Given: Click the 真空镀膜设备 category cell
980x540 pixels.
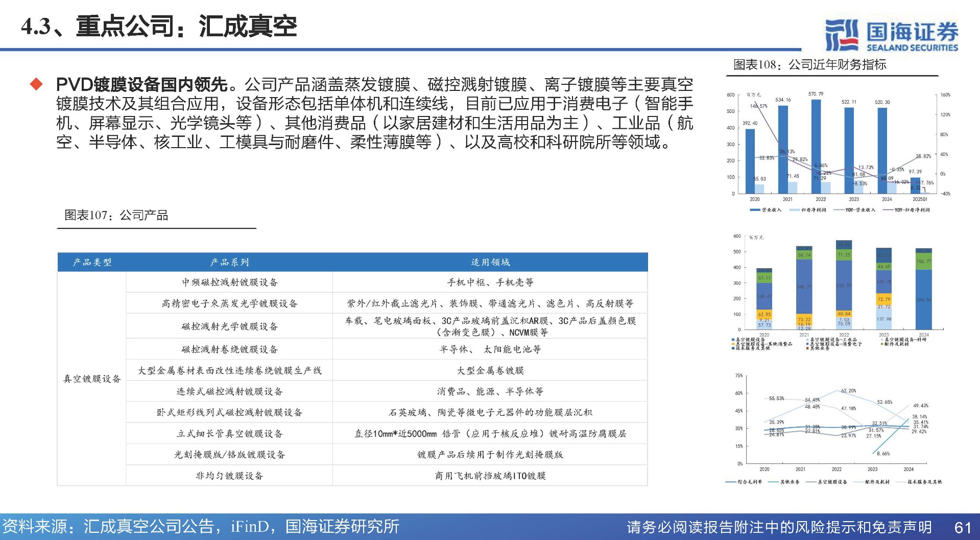Looking at the screenshot, I should coord(92,379).
